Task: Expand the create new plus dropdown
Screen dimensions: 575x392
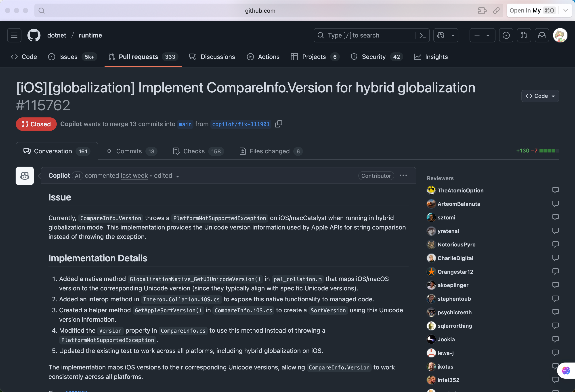Action: [482, 35]
